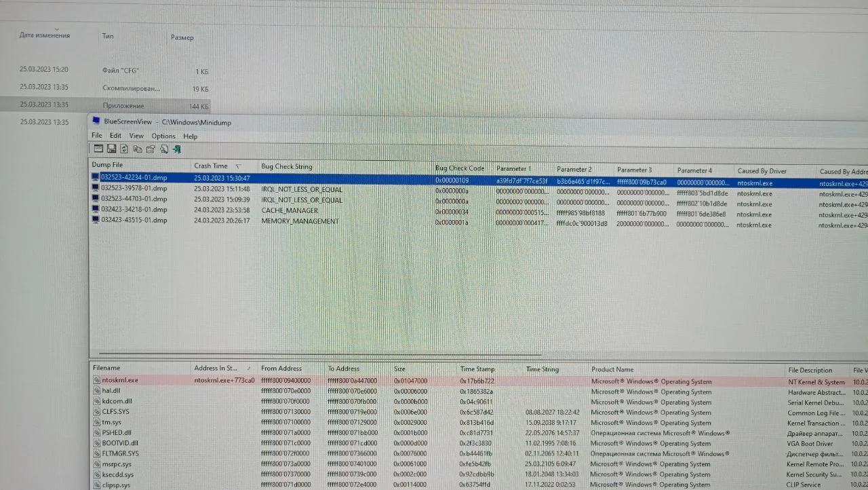Click the upper pane's horizontal scrollbar
Image resolution: width=868 pixels, height=490 pixels.
pos(319,354)
